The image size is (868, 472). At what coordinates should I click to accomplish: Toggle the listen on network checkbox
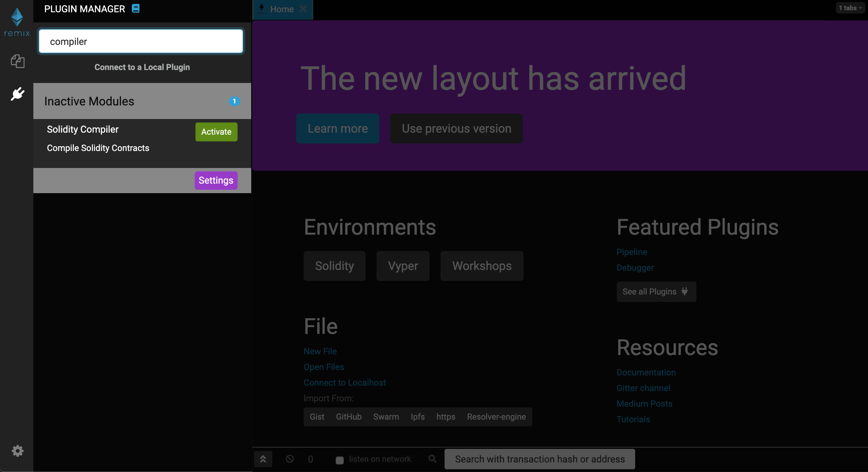tap(339, 460)
